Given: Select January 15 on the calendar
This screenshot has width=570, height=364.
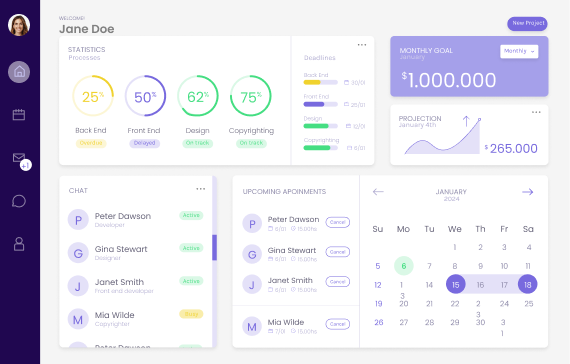Looking at the screenshot, I should 455,284.
